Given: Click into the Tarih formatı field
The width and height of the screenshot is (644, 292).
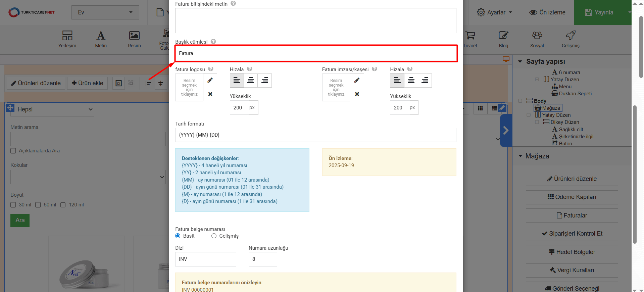Looking at the screenshot, I should [x=315, y=135].
